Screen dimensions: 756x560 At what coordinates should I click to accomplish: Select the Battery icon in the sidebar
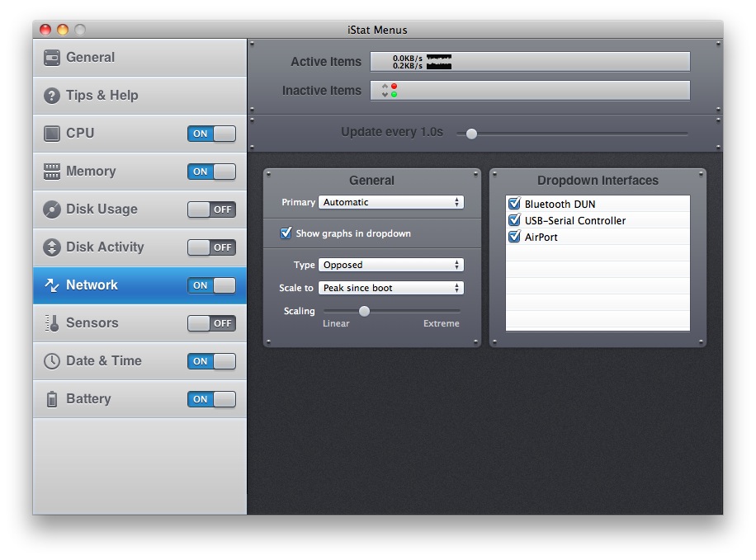click(x=51, y=399)
